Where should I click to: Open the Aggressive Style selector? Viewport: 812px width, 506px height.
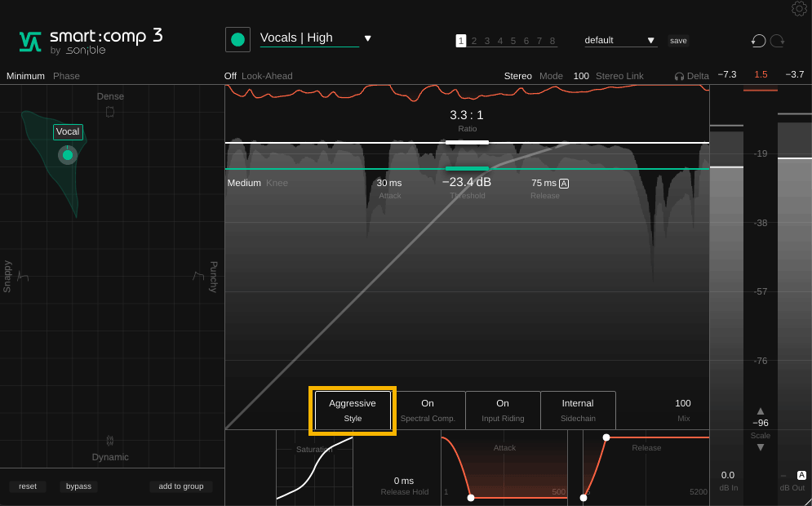[x=353, y=410]
